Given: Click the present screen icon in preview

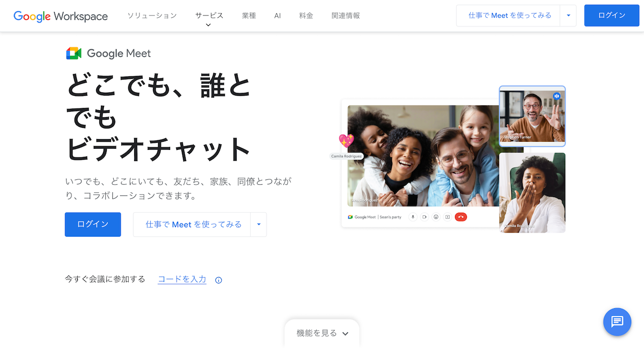Looking at the screenshot, I should tap(447, 217).
